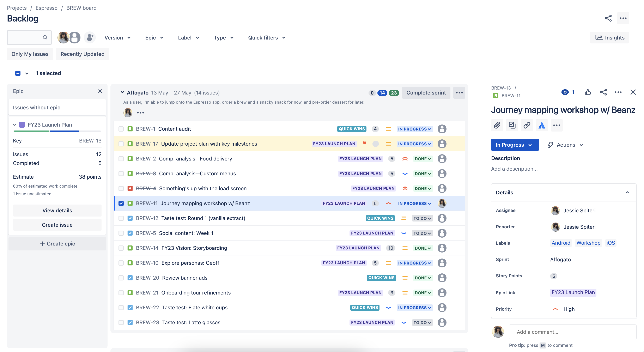The image size is (644, 352).
Task: Enable the Only My Issues toggle
Action: pos(30,54)
